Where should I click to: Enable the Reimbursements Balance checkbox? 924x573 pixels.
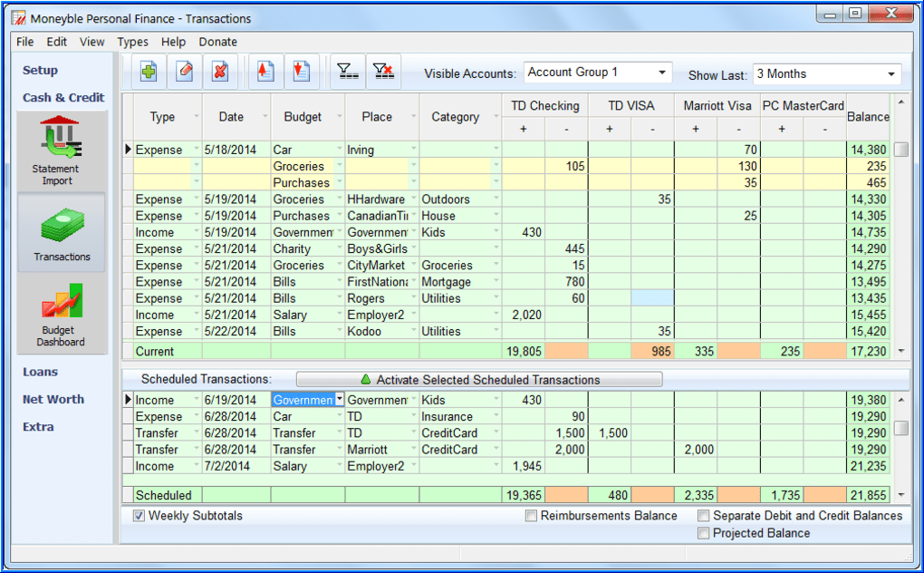(x=532, y=515)
